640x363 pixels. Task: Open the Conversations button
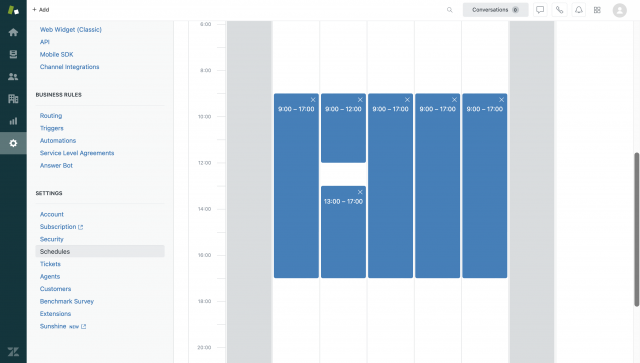(496, 10)
